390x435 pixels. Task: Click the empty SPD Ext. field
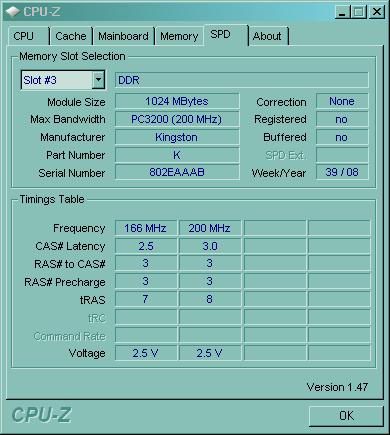click(x=342, y=155)
